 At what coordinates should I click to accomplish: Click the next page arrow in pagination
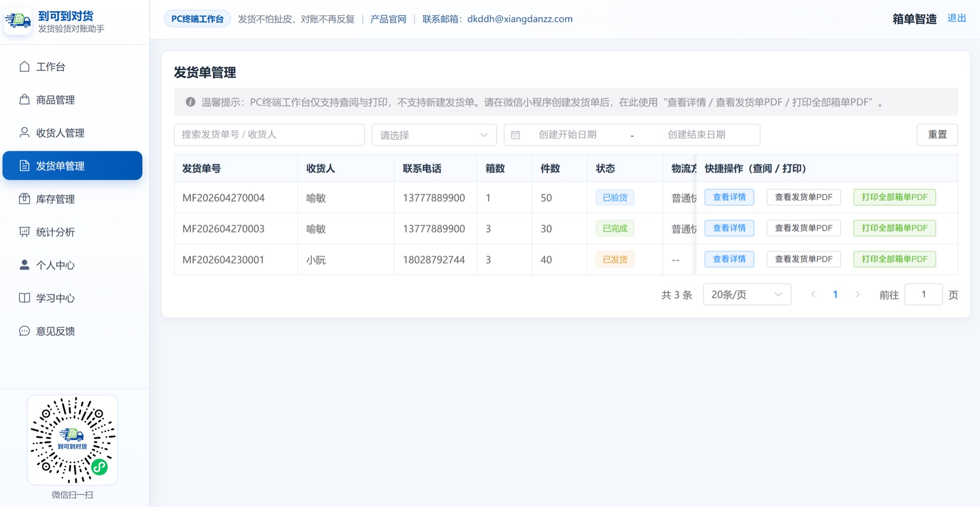pyautogui.click(x=857, y=294)
